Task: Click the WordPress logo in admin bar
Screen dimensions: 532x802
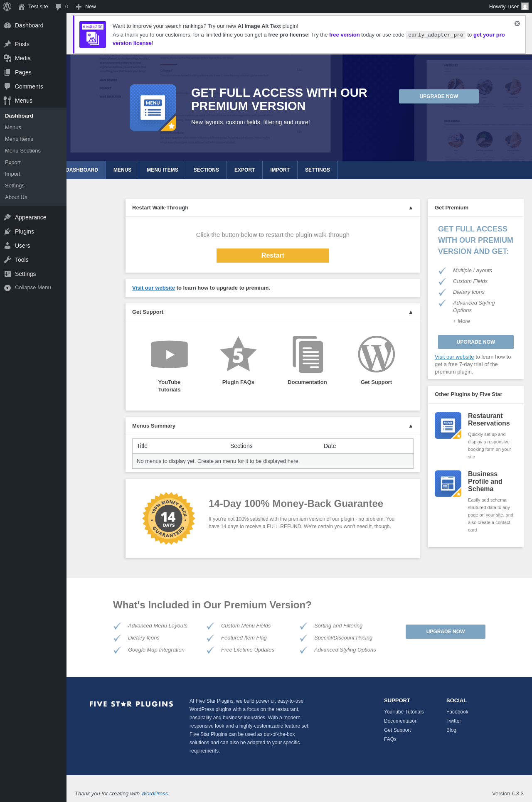Action: tap(7, 7)
